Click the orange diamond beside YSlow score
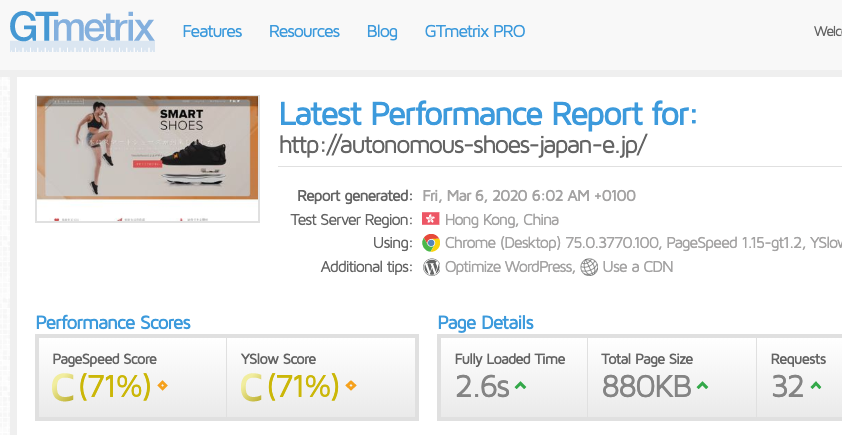The height and width of the screenshot is (435, 842). pyautogui.click(x=351, y=385)
